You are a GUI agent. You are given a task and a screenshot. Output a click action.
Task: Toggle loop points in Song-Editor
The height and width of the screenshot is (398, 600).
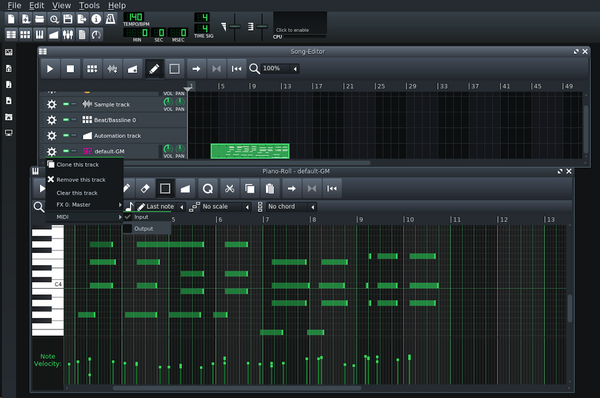coord(217,69)
